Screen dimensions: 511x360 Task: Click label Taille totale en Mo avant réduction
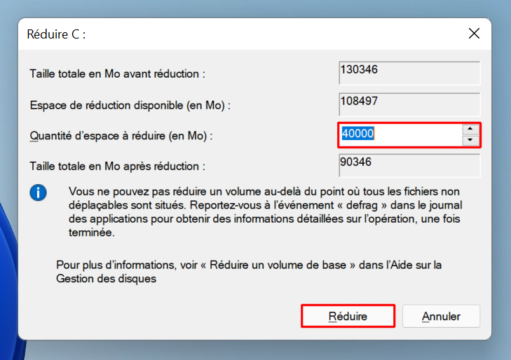pos(117,74)
